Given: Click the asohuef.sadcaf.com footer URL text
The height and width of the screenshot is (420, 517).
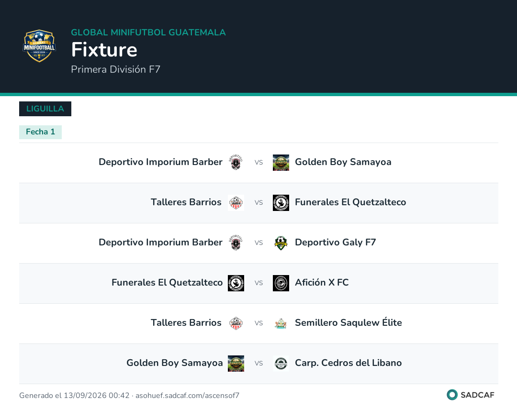Looking at the screenshot, I should click(187, 395).
